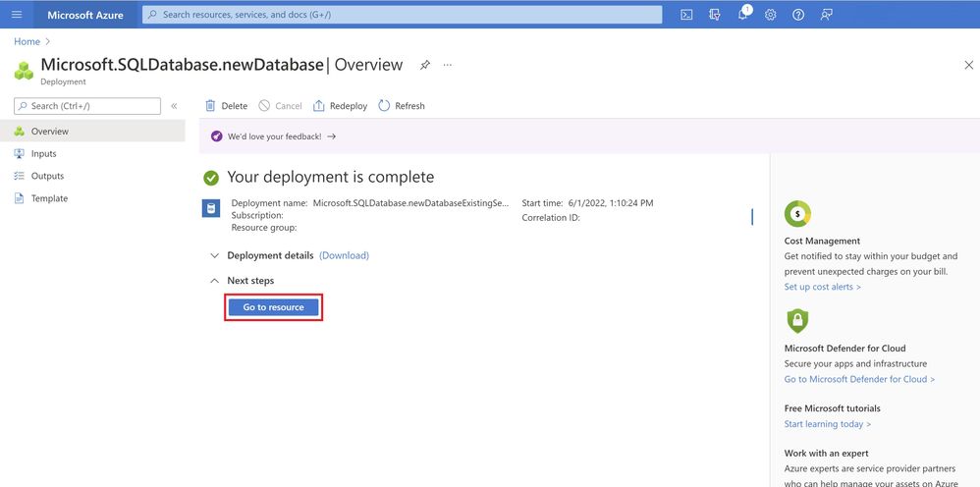980x487 pixels.
Task: Click the Deployment name value text
Action: [x=410, y=203]
